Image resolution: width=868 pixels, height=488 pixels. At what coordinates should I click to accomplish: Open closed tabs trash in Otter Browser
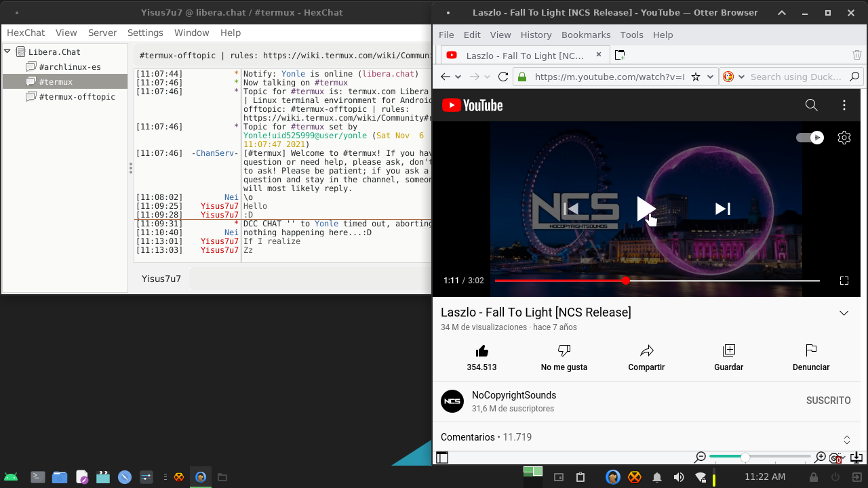click(857, 55)
